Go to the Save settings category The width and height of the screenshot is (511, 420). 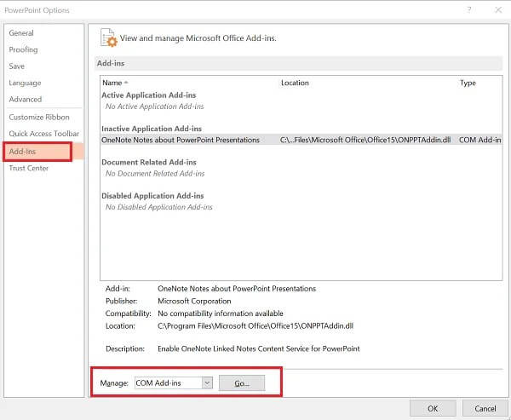click(x=17, y=66)
